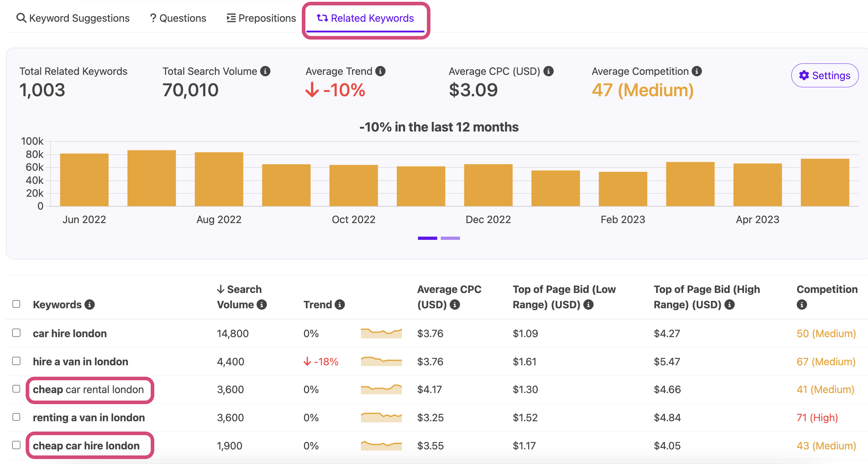Click the 14,800 search volume value
Screen dimensions: 868x464
(x=233, y=334)
